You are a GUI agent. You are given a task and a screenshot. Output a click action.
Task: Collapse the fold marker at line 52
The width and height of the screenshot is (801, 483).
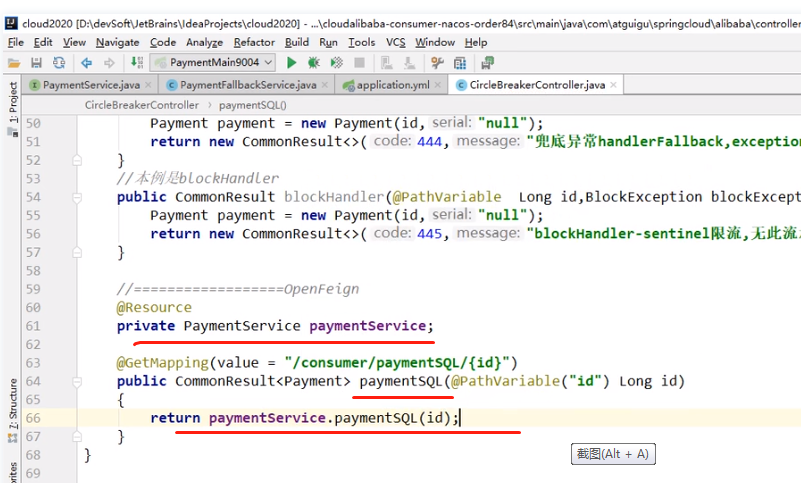coord(77,160)
